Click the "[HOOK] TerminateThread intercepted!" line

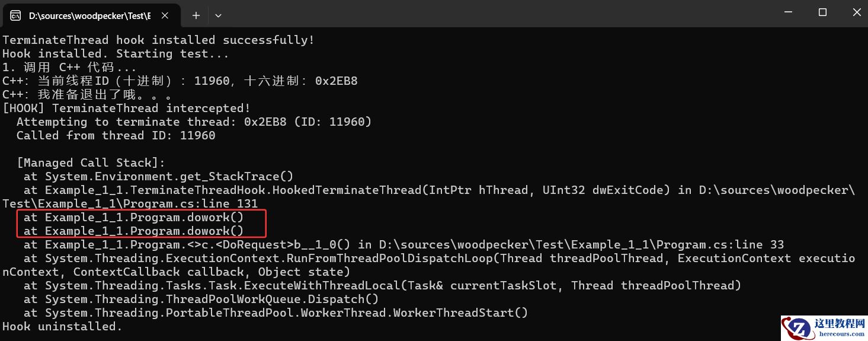point(127,108)
